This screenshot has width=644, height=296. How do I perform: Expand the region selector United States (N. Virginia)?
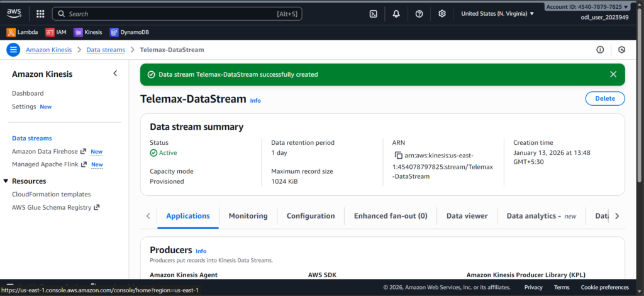coord(497,13)
